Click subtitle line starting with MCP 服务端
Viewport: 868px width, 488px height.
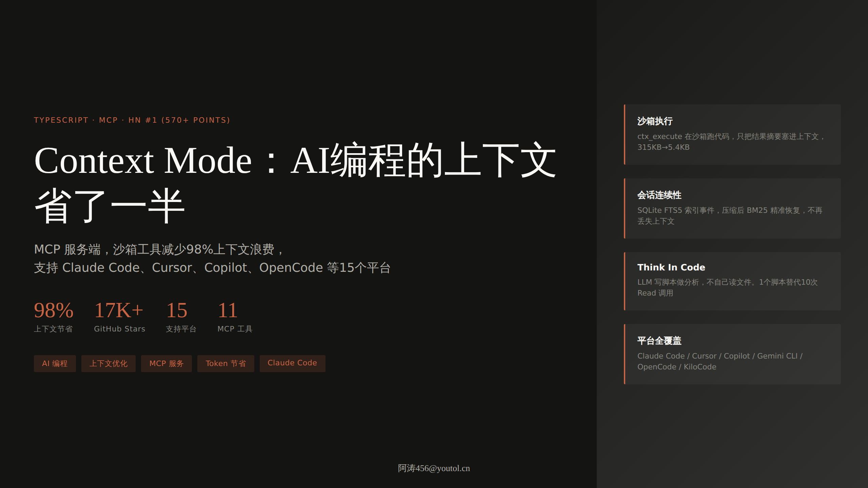[159, 249]
